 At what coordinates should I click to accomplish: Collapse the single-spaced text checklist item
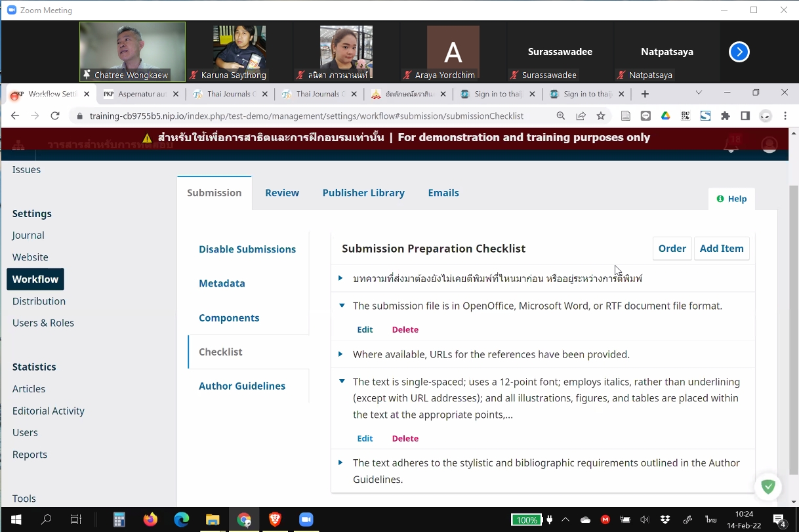(341, 382)
